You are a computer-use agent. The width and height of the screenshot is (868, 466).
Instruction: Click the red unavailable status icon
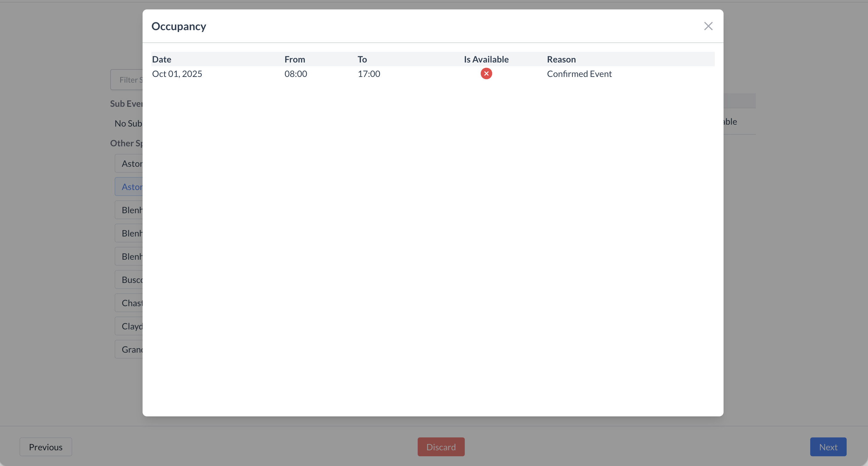coord(486,73)
